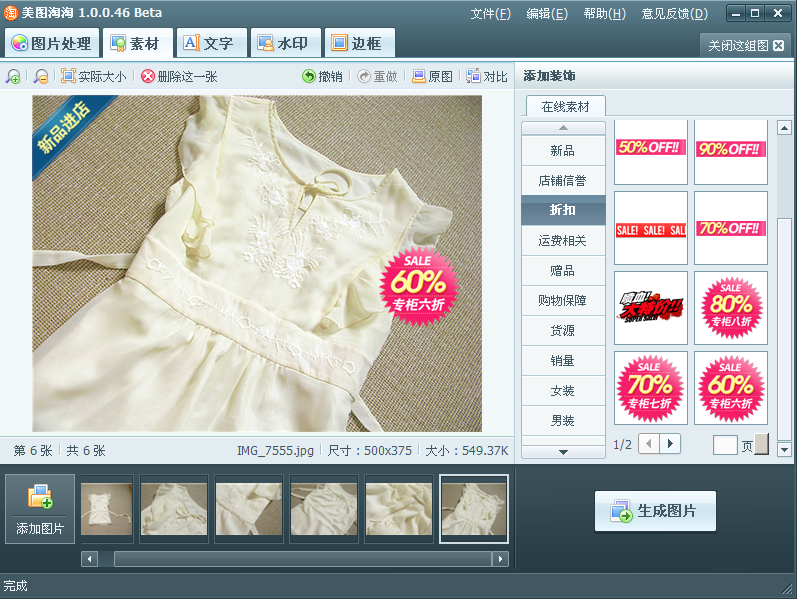The width and height of the screenshot is (797, 599).
Task: Click filmstrip scrollbar right arrow
Action: coord(500,559)
